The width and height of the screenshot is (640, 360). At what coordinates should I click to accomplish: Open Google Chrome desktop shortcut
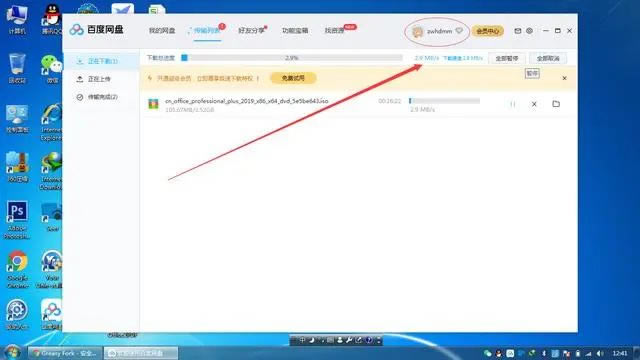click(x=17, y=269)
